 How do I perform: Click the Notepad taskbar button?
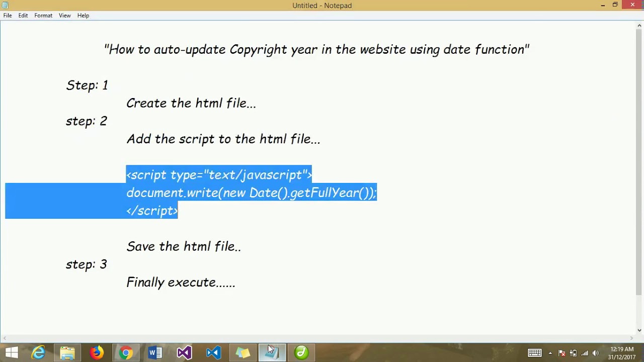pyautogui.click(x=272, y=353)
